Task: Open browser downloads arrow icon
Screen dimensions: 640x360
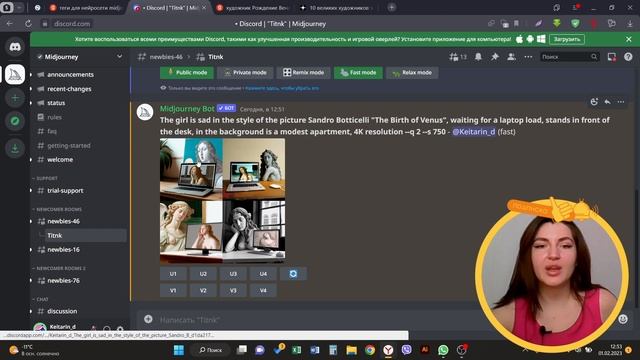Action: pyautogui.click(x=630, y=24)
